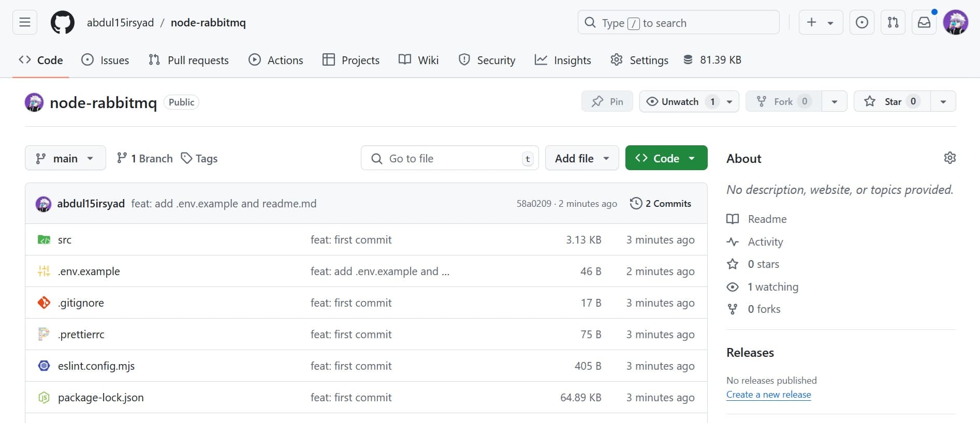The width and height of the screenshot is (980, 423).
Task: Open the Wiki tab
Action: [x=419, y=60]
